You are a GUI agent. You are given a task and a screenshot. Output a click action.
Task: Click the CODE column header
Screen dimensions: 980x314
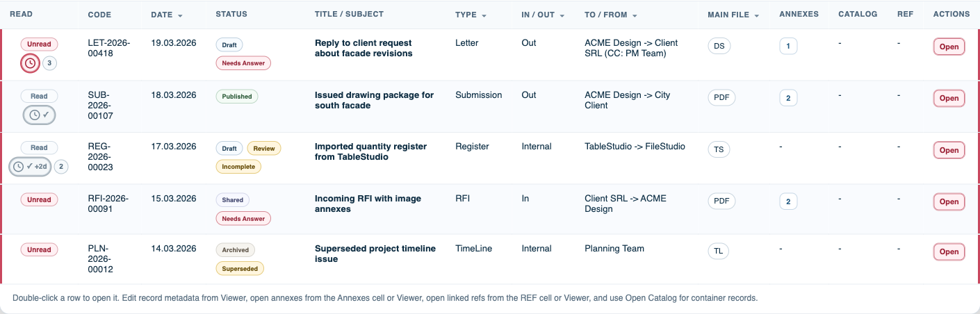(x=99, y=15)
